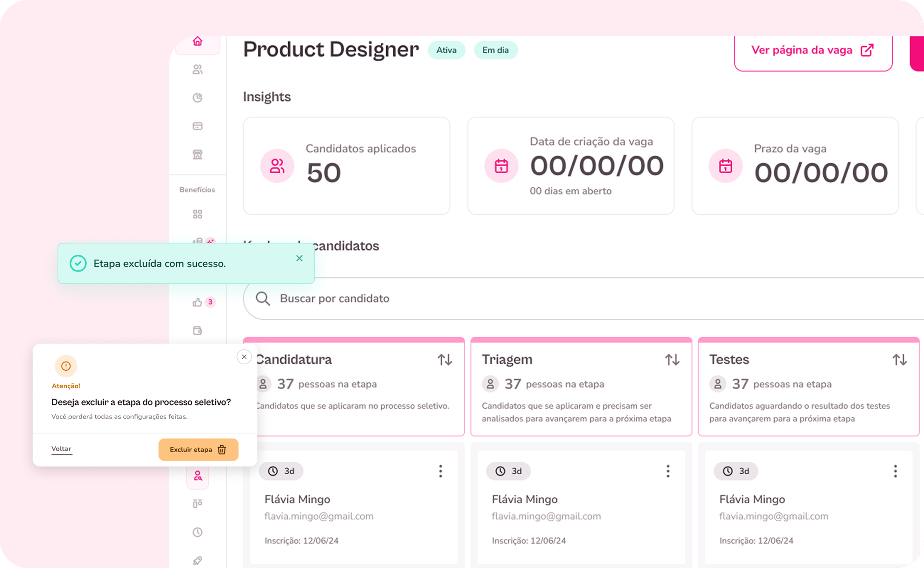Open Ver página da vaga link
This screenshot has width=924, height=568.
(813, 50)
